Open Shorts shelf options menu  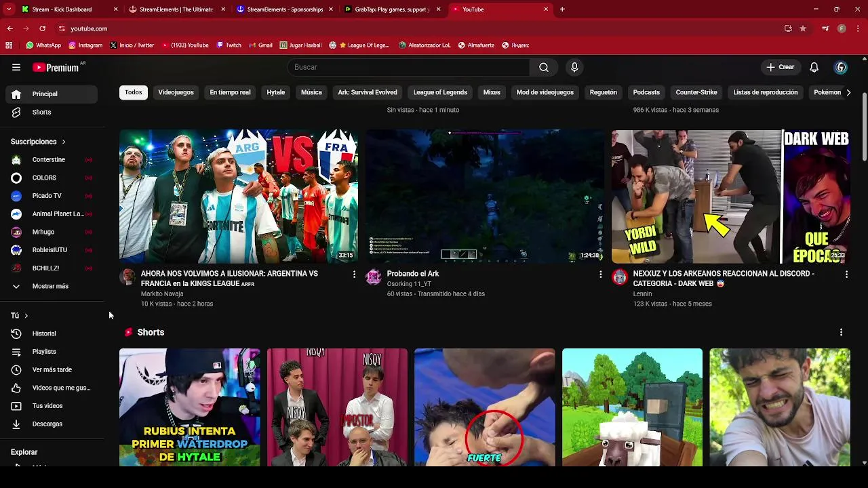click(x=841, y=332)
